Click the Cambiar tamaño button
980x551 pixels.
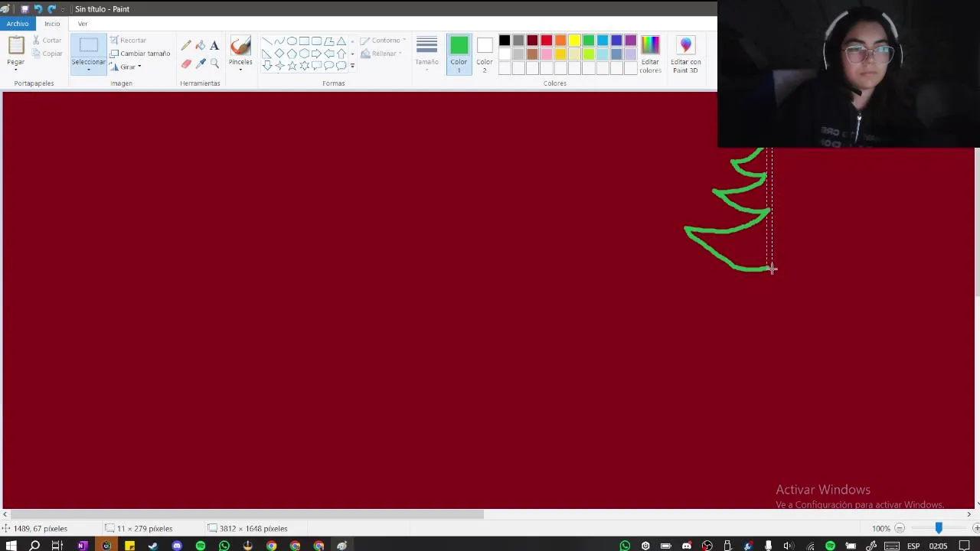pos(140,54)
